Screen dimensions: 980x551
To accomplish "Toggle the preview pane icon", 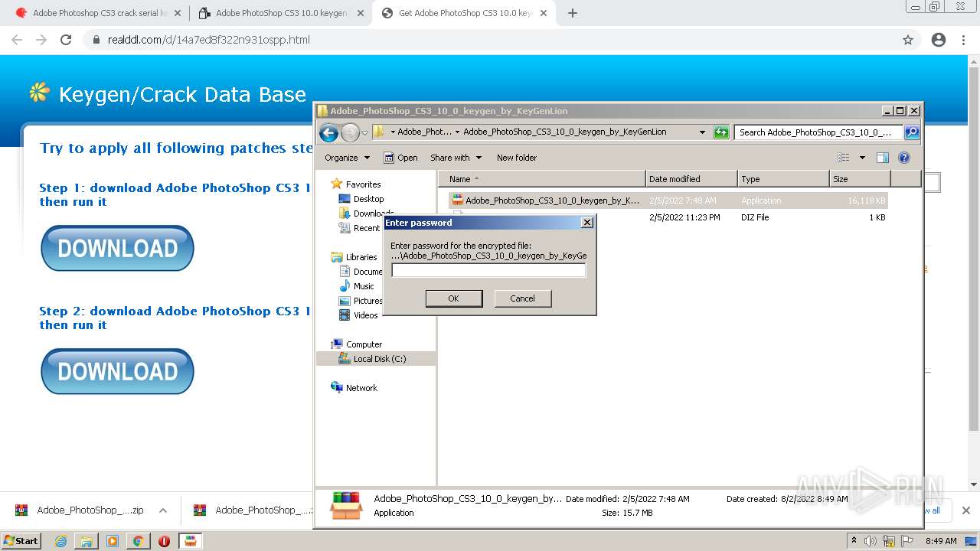I will click(x=883, y=158).
